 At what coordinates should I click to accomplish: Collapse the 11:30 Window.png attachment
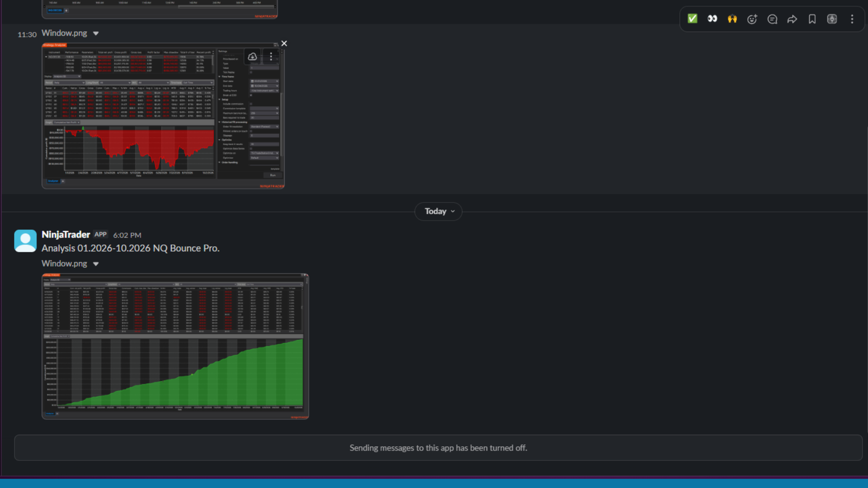pos(96,34)
